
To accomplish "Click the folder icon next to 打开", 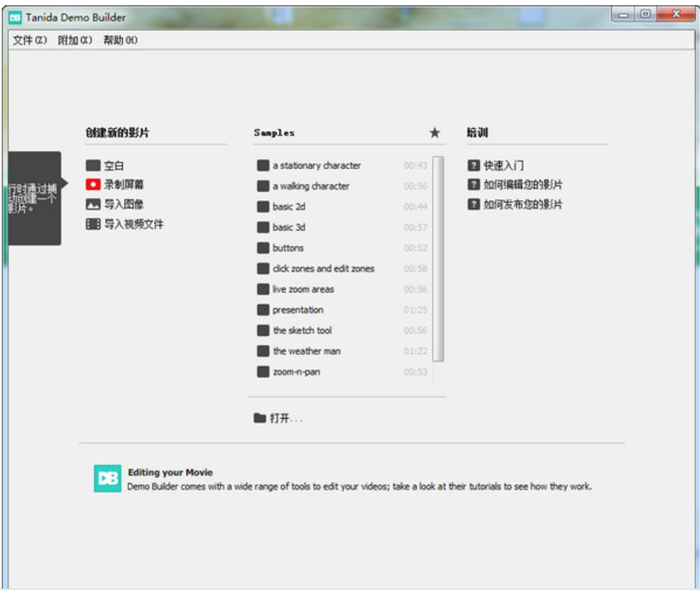I will (260, 418).
